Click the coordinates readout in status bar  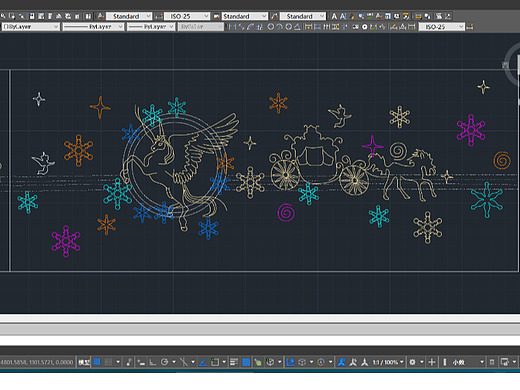click(x=37, y=362)
